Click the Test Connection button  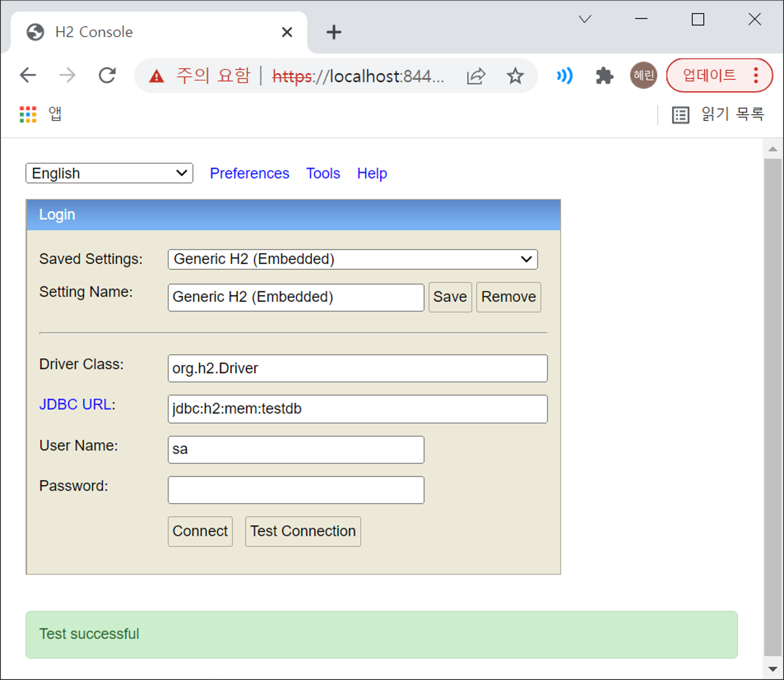click(303, 531)
